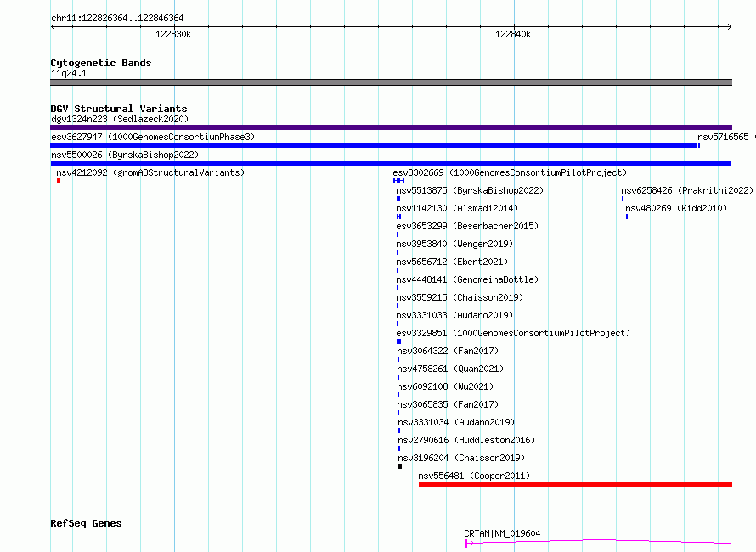Open nsv3196204 (Chaisson2019) label
This screenshot has width=756, height=552.
click(x=461, y=458)
